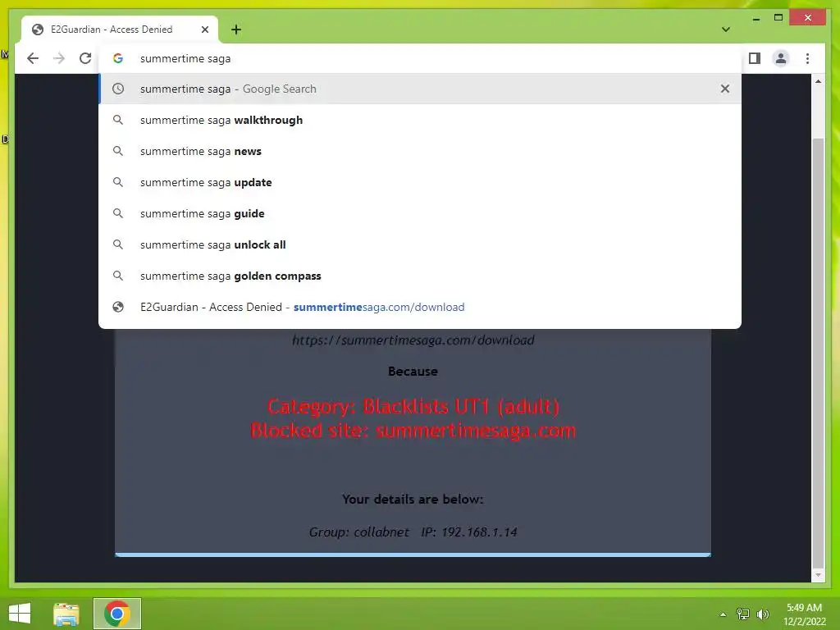This screenshot has width=840, height=630.
Task: Click the page scrollbar's up arrow
Action: [x=818, y=81]
